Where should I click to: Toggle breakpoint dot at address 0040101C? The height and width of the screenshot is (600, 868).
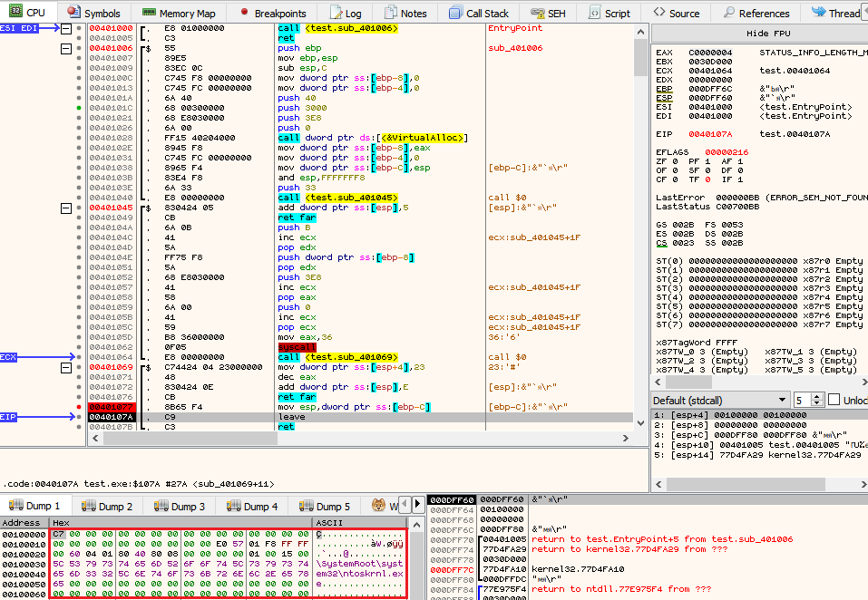[x=80, y=108]
